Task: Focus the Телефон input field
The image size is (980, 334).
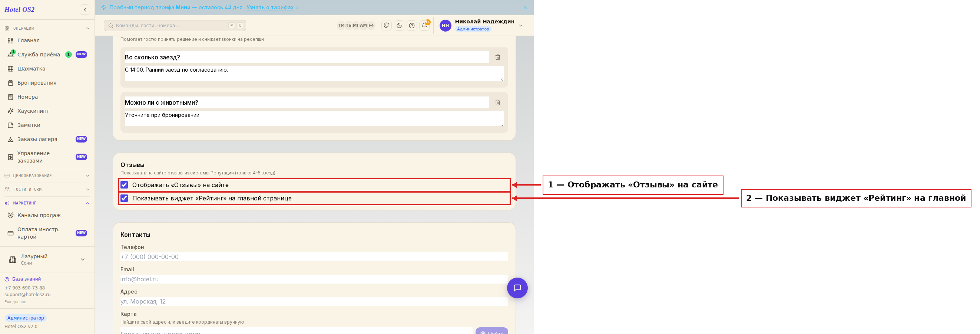Action: point(314,257)
